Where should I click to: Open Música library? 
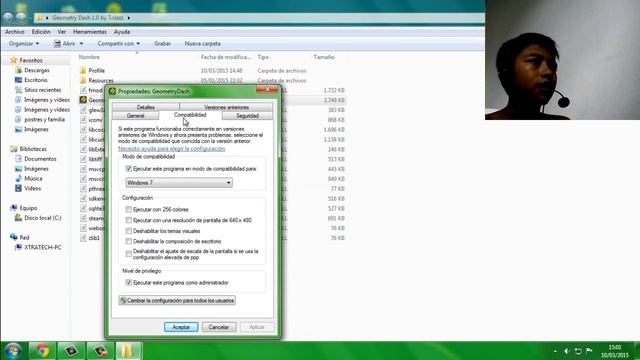[x=33, y=178]
